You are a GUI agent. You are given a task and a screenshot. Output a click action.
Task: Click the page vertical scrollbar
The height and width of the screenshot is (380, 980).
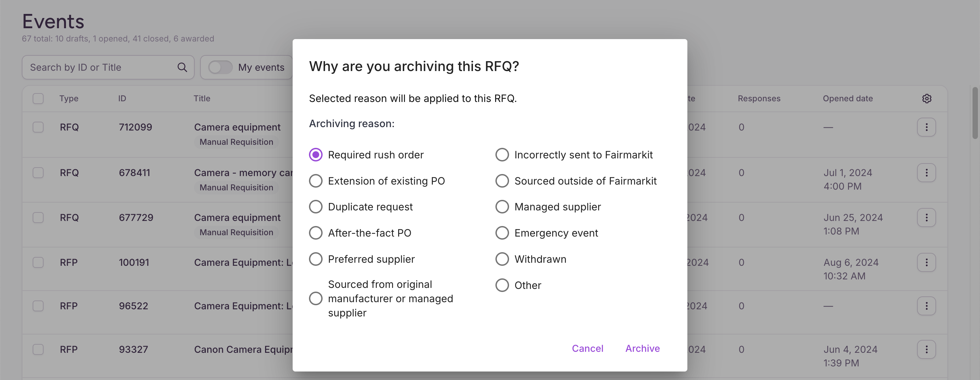976,113
